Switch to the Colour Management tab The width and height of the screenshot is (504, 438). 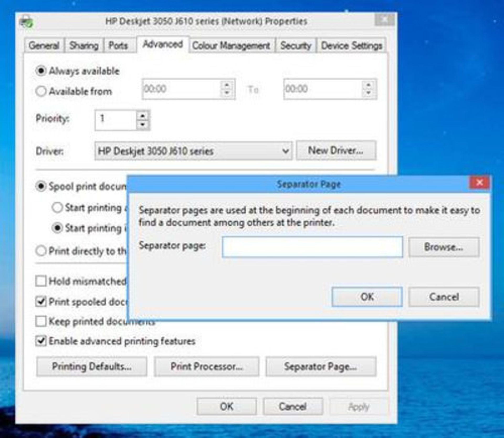(231, 46)
